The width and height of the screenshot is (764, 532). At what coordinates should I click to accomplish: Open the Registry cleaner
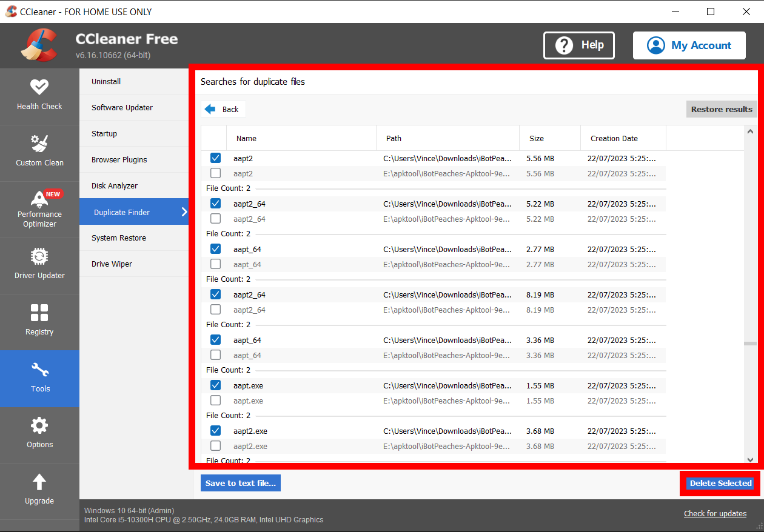[x=39, y=322]
